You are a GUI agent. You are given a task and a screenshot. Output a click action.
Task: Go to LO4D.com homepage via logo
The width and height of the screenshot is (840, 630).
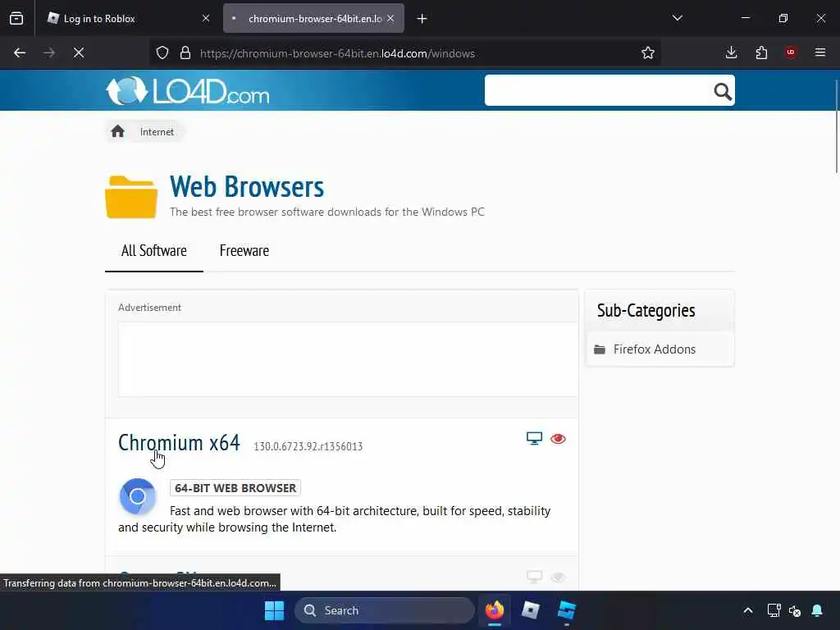coord(188,90)
